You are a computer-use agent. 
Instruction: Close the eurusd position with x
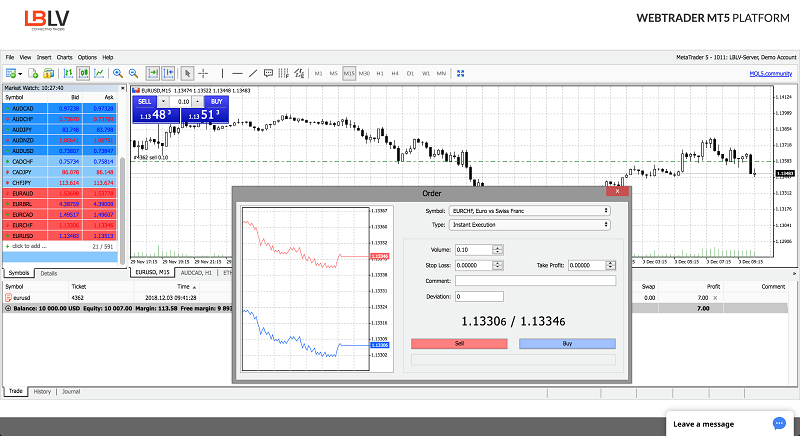[x=715, y=298]
